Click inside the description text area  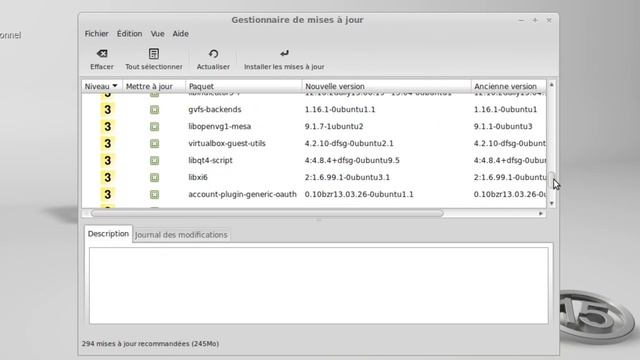(x=319, y=285)
